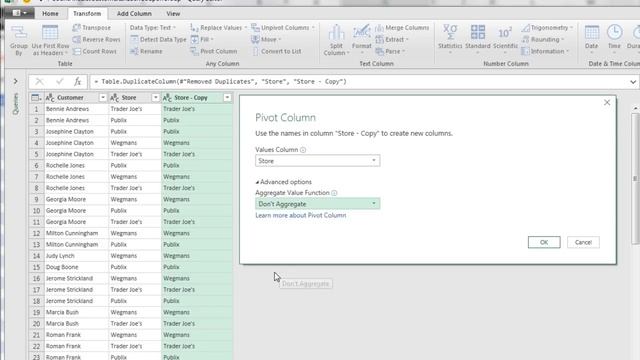Open Store - Copy column filter dropdown

point(227,98)
